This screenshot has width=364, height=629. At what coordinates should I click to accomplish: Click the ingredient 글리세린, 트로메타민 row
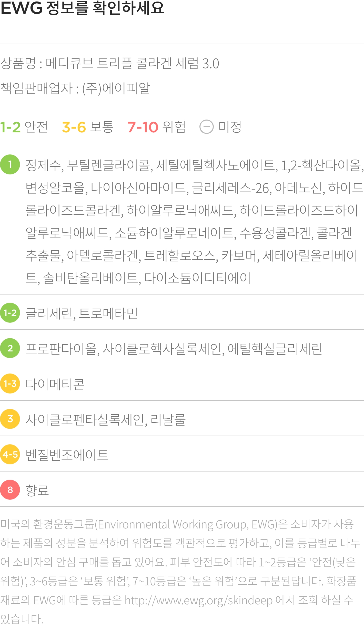tap(182, 313)
